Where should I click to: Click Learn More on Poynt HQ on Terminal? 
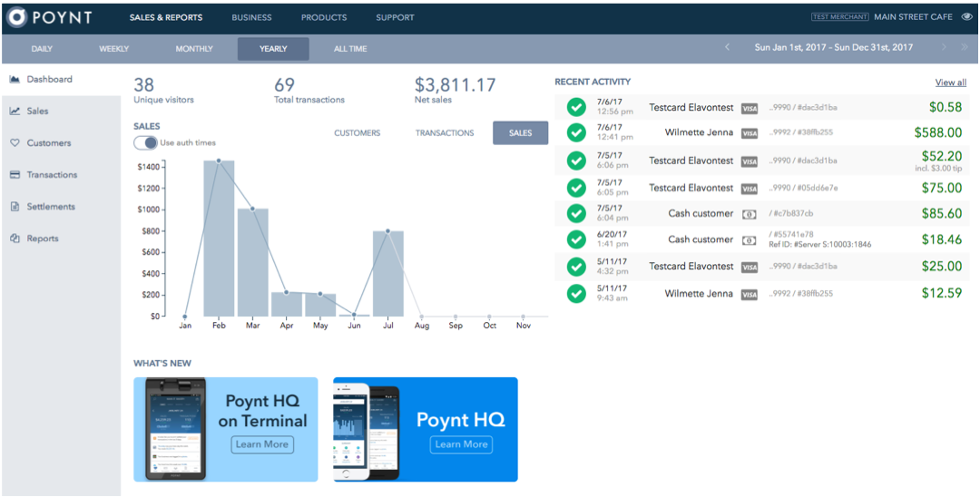point(262,444)
